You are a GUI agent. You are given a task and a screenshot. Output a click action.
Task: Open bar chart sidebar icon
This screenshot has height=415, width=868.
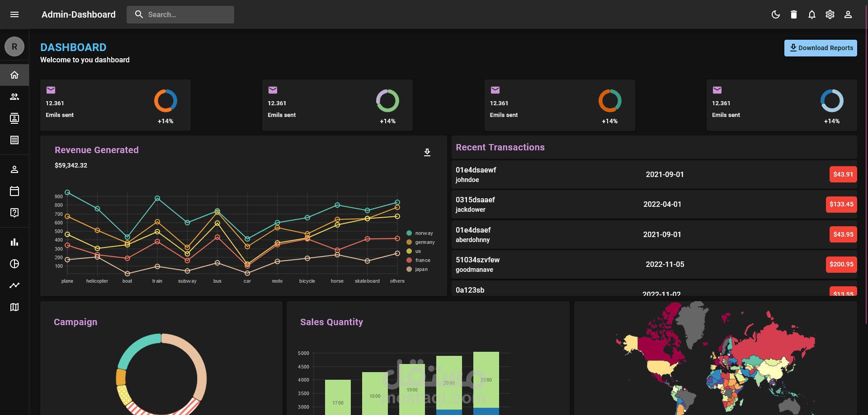14,242
